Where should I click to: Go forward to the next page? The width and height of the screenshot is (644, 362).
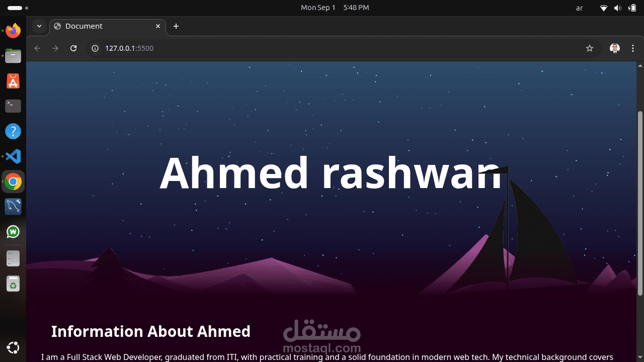[55, 48]
